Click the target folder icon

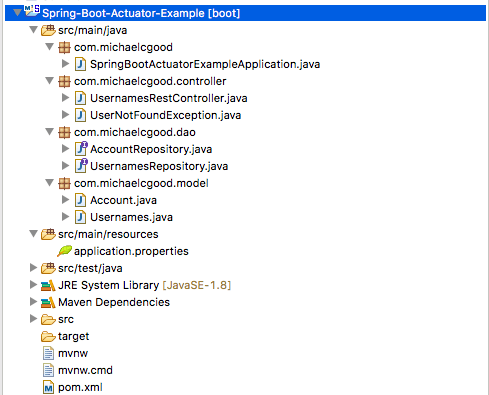click(x=48, y=337)
